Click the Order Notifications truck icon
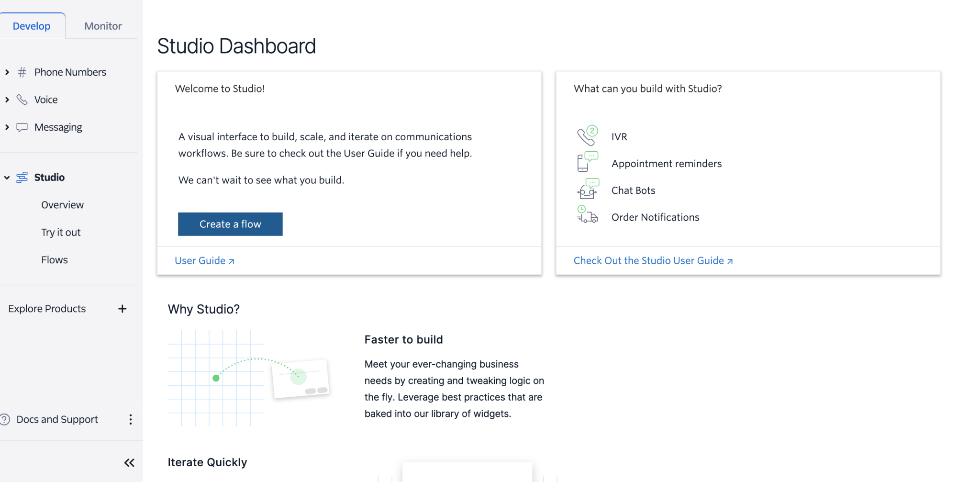Image resolution: width=980 pixels, height=482 pixels. click(587, 216)
